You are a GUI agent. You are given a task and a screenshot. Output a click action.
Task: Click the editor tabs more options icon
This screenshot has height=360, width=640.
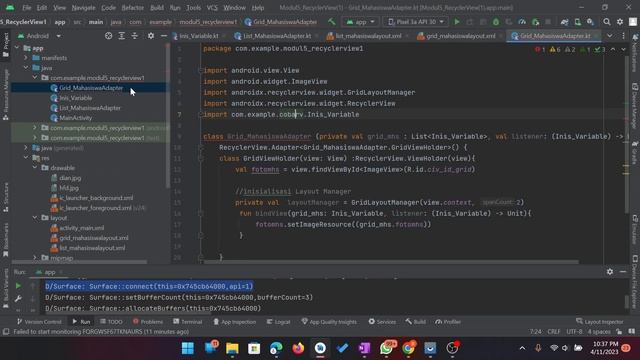623,36
